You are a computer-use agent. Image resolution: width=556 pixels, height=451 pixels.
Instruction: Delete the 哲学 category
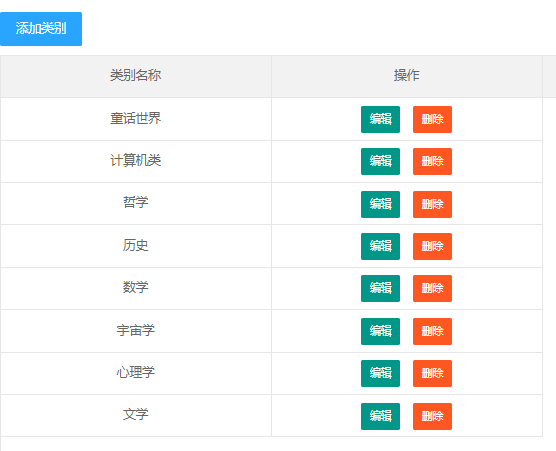coord(432,204)
